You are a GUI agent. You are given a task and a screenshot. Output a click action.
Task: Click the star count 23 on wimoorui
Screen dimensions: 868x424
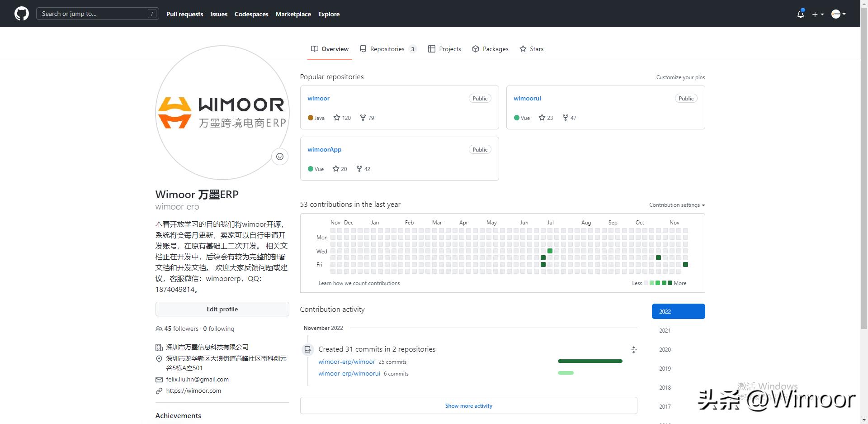546,118
